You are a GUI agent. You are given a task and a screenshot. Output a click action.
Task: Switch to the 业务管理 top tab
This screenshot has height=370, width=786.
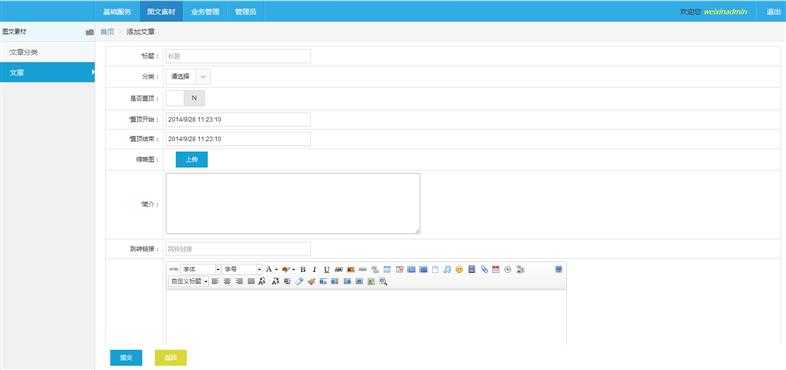[x=205, y=11]
